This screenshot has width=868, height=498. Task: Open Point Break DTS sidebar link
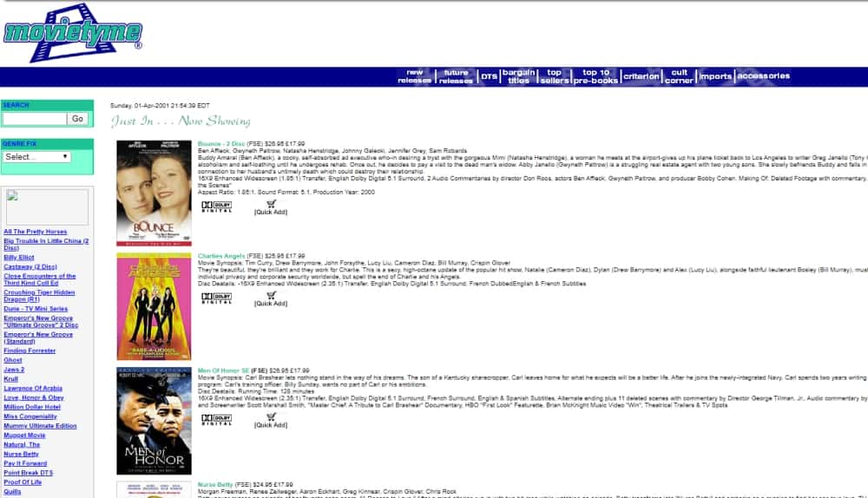click(x=29, y=473)
